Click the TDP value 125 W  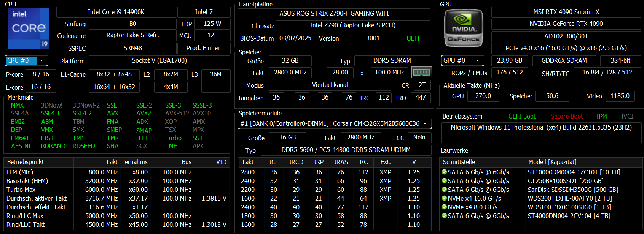212,24
